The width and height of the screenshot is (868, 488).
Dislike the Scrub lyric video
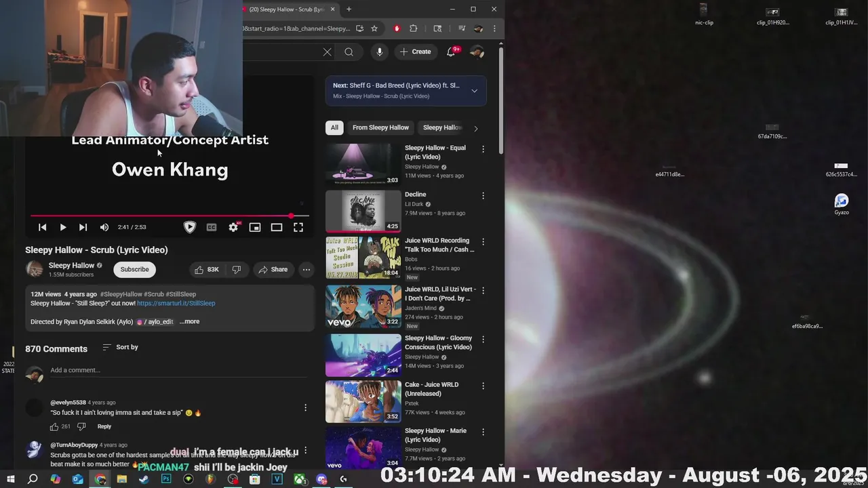coord(236,270)
